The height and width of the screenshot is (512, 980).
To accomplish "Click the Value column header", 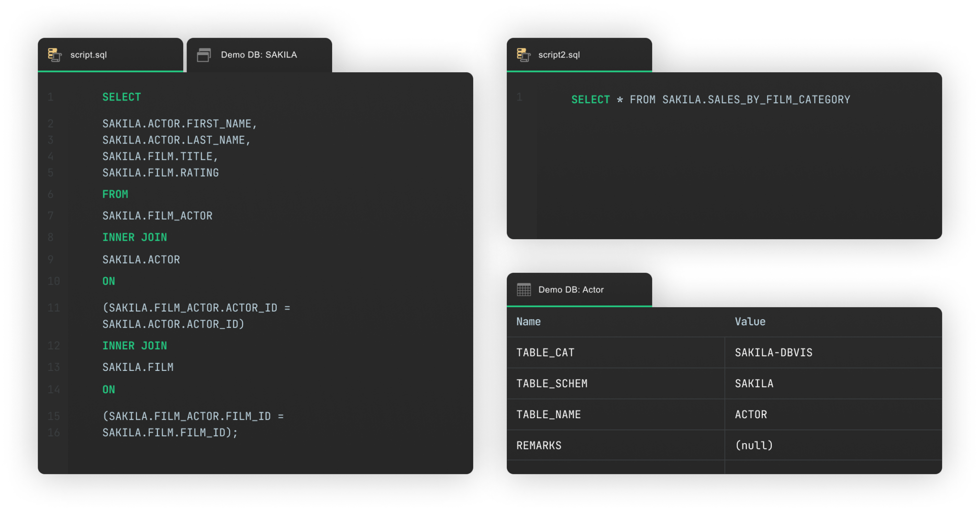I will coord(750,322).
